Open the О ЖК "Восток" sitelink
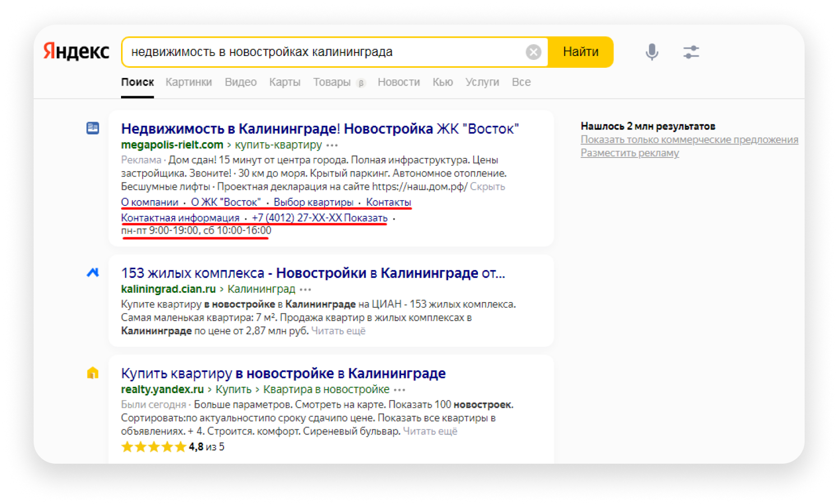The width and height of the screenshot is (836, 504). 226,202
